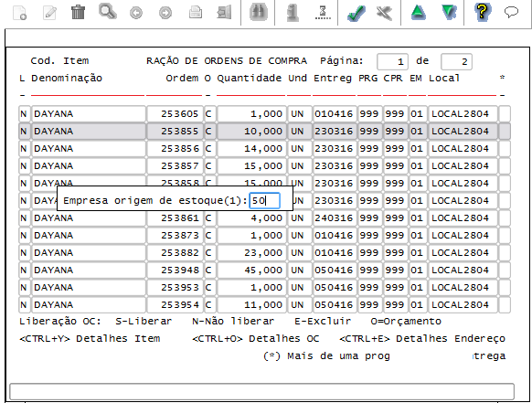Screen dimensions: 532x403
Task: Click the green down triangle icon
Action: point(449,12)
